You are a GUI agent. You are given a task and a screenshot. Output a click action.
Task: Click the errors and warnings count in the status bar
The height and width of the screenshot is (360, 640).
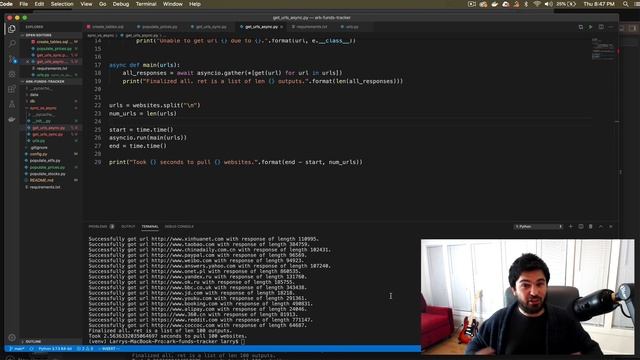[85, 349]
